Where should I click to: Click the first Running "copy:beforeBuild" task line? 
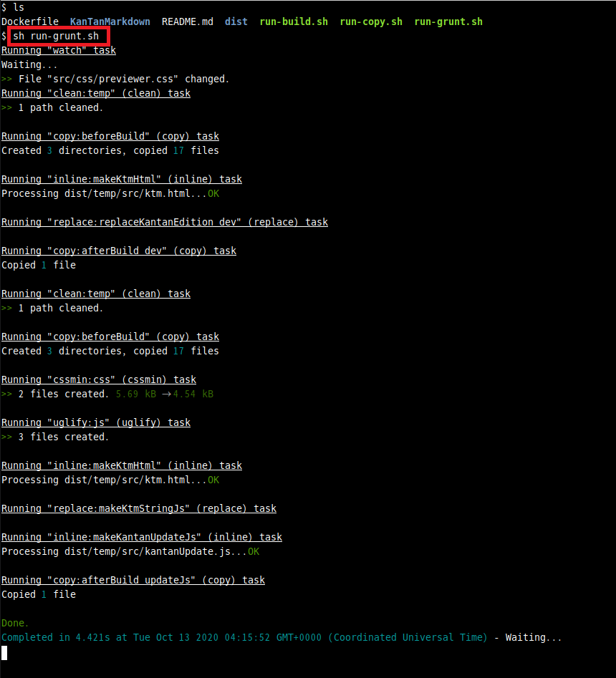pyautogui.click(x=110, y=136)
